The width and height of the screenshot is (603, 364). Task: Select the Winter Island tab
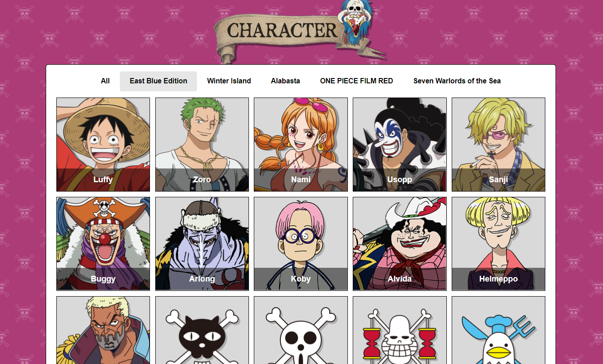(x=229, y=81)
